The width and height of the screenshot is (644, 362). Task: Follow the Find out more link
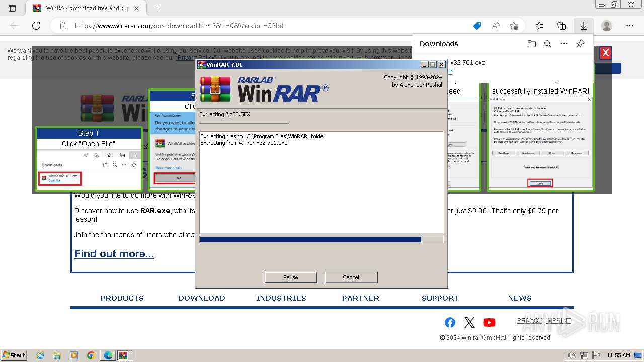(x=114, y=254)
